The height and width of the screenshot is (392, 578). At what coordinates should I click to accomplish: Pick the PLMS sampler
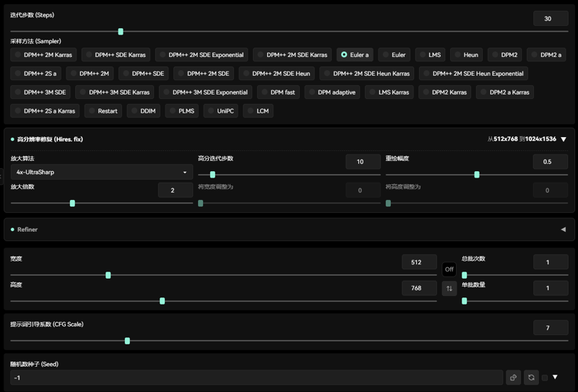[x=182, y=111]
